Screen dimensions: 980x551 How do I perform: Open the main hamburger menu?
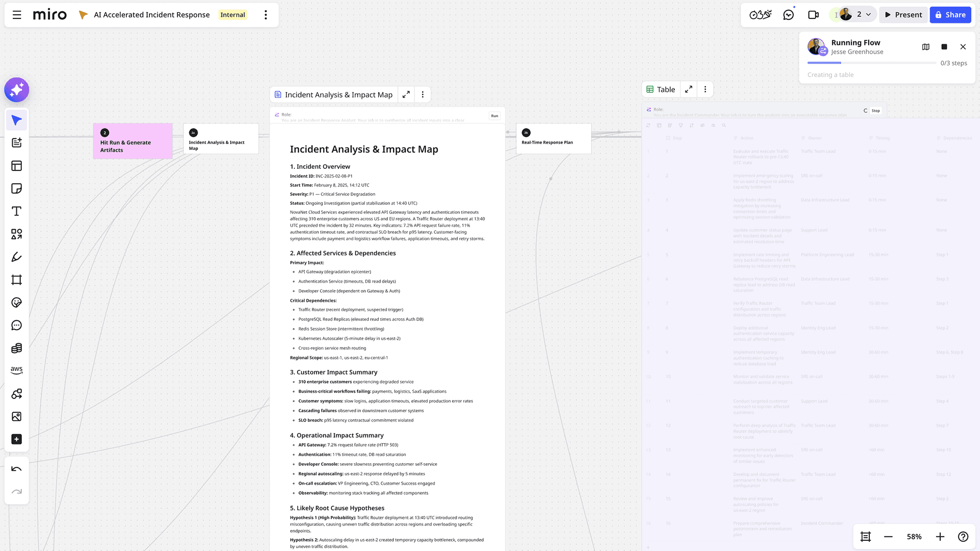17,15
